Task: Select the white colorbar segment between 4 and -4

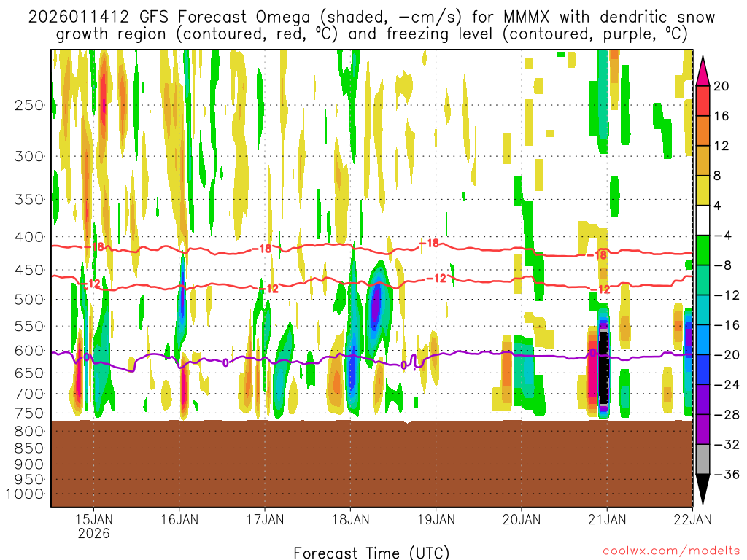Action: tap(703, 220)
